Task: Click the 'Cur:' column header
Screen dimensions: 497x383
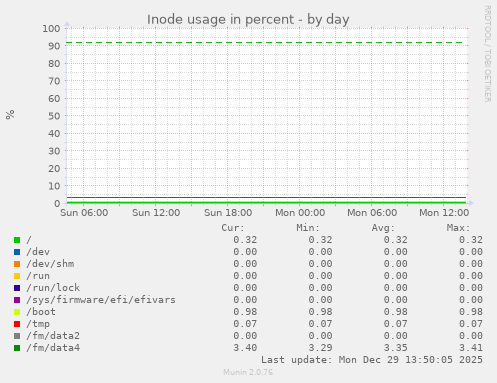Action: coord(233,228)
